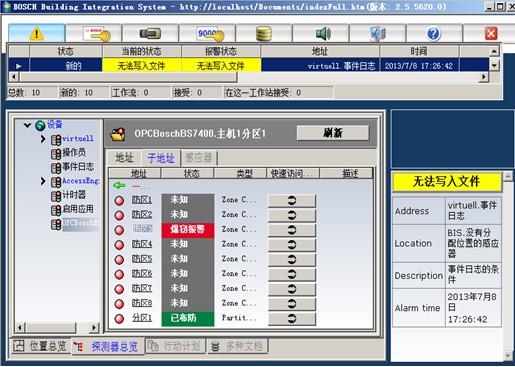
Task: Click the yellow 无法写入文件 detail panel header
Action: (446, 182)
